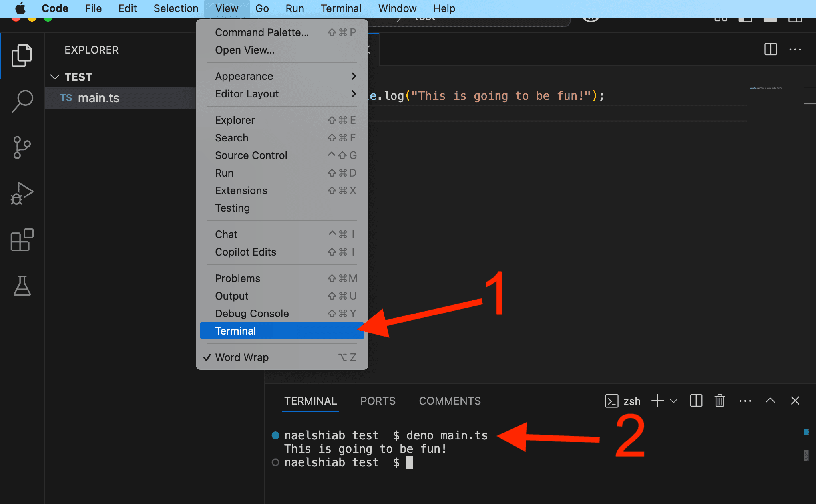Viewport: 816px width, 504px height.
Task: Click the Explorer icon in the Activity Bar
Action: 22,55
